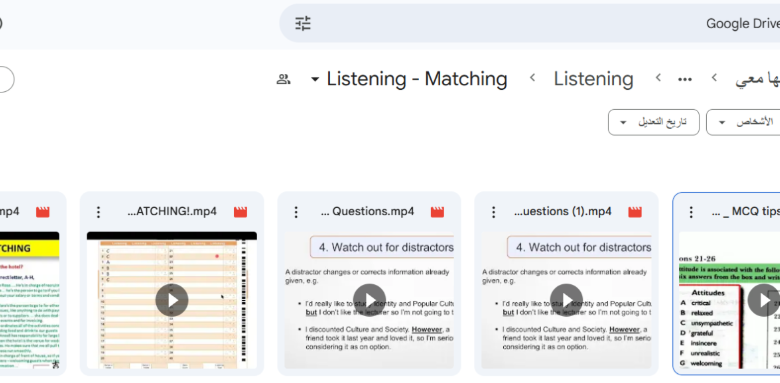Show hidden breadcrumb folders via ellipsis
780x383 pixels.
pos(685,79)
